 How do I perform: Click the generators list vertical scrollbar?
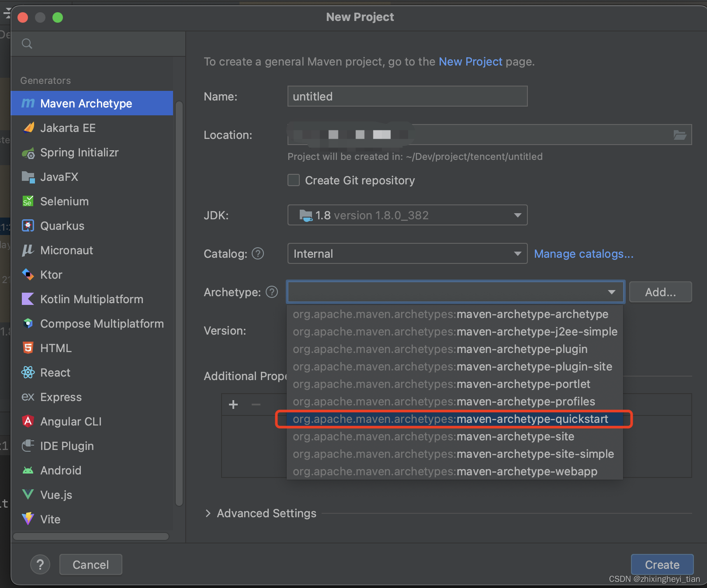tap(179, 303)
